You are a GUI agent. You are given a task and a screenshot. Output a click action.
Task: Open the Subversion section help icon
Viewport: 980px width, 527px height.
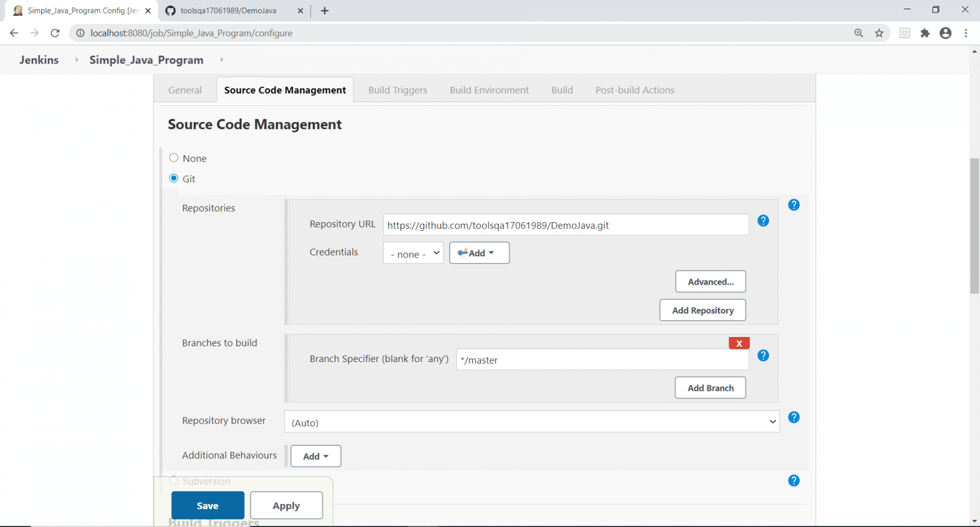794,480
